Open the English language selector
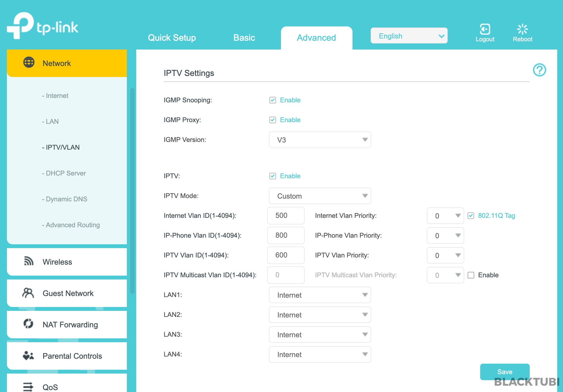The image size is (563, 392). (409, 36)
